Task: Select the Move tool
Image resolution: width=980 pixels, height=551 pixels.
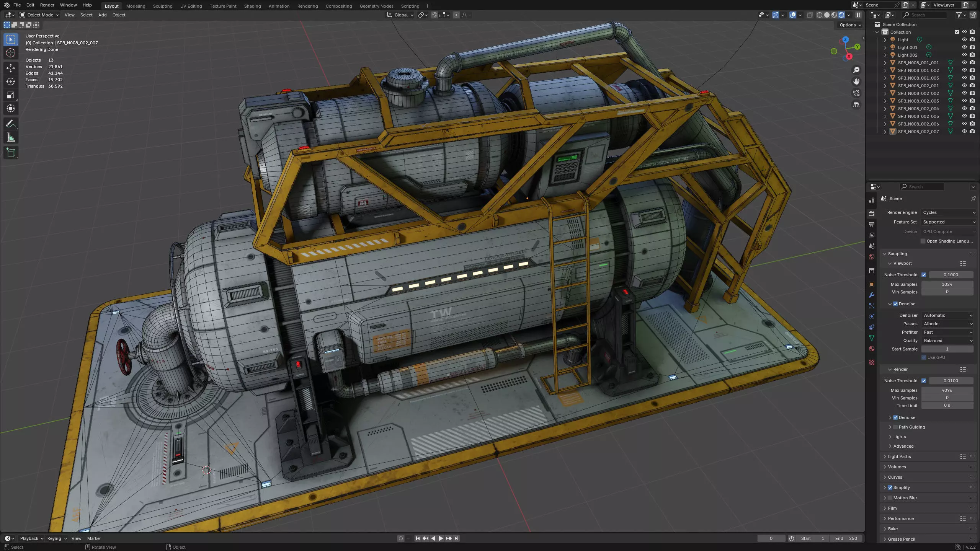Action: click(x=11, y=68)
